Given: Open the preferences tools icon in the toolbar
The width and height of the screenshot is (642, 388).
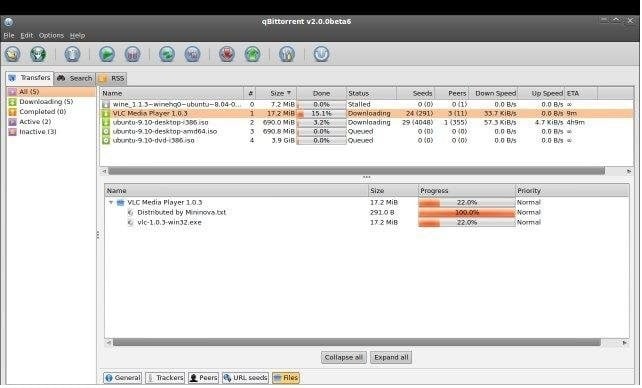Looking at the screenshot, I should point(287,54).
